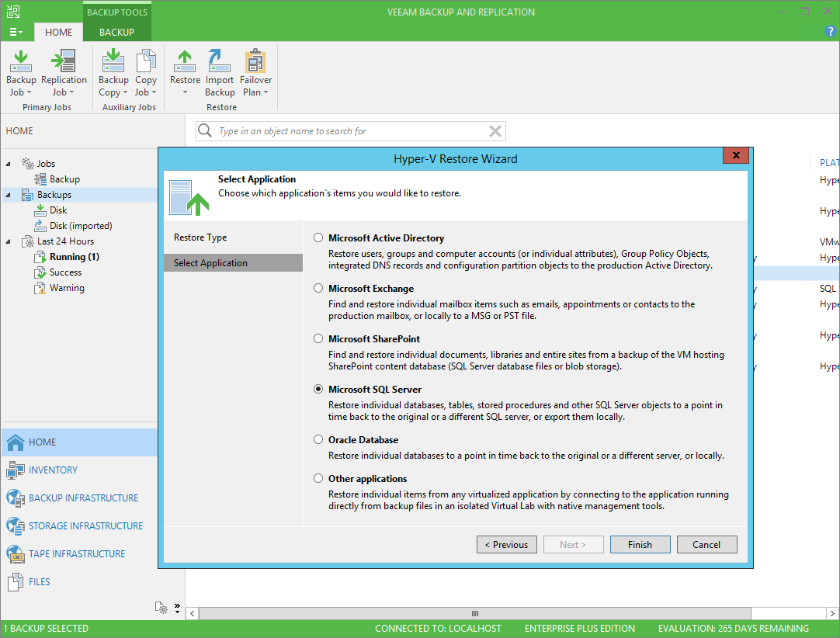840x638 pixels.
Task: Click the Previous button
Action: [507, 544]
